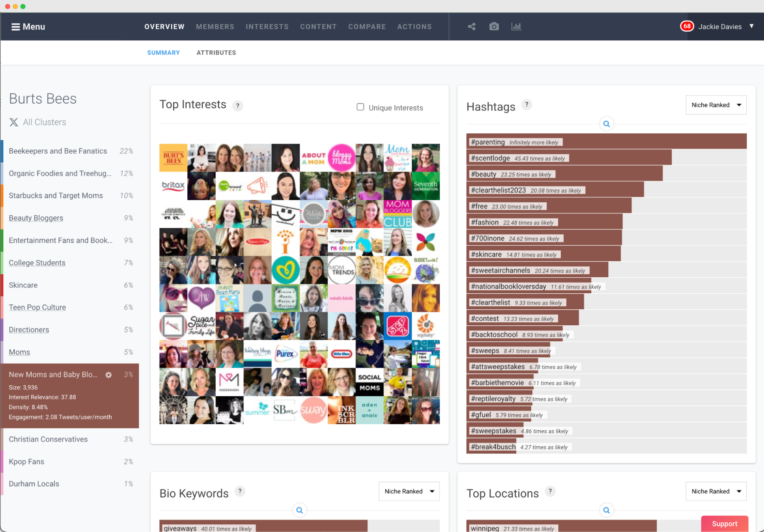Screen dimensions: 764x532
Task: Open the Content tab
Action: (318, 27)
